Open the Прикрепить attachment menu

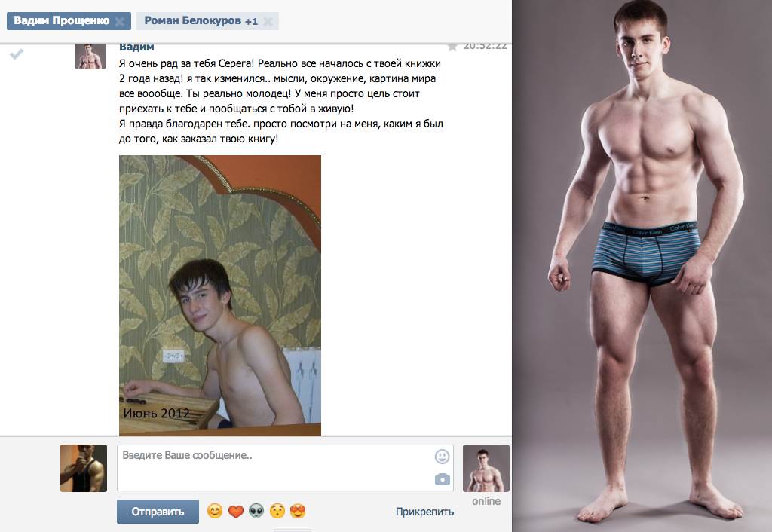pyautogui.click(x=424, y=512)
